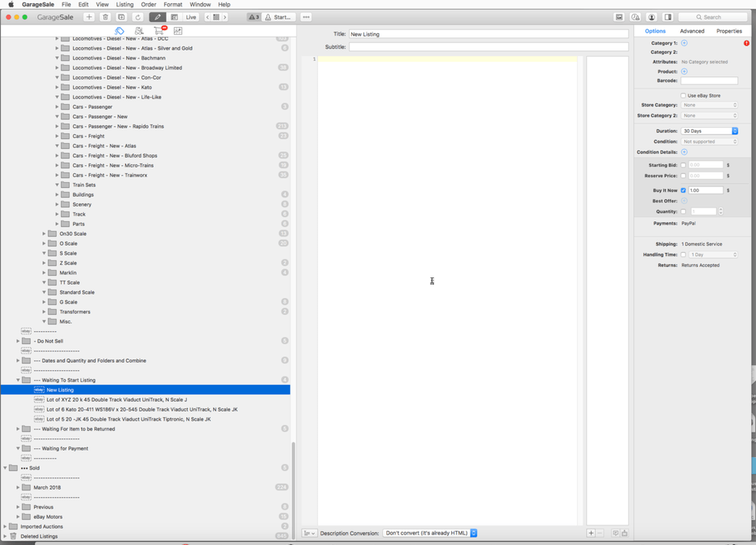Viewport: 756px width, 545px height.
Task: Click the Search field in the toolbar
Action: [x=713, y=17]
